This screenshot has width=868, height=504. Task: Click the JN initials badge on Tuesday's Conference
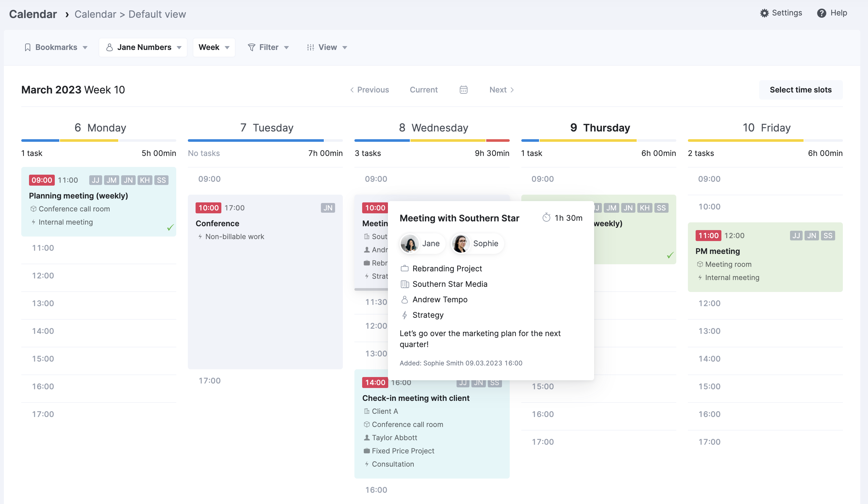(328, 208)
